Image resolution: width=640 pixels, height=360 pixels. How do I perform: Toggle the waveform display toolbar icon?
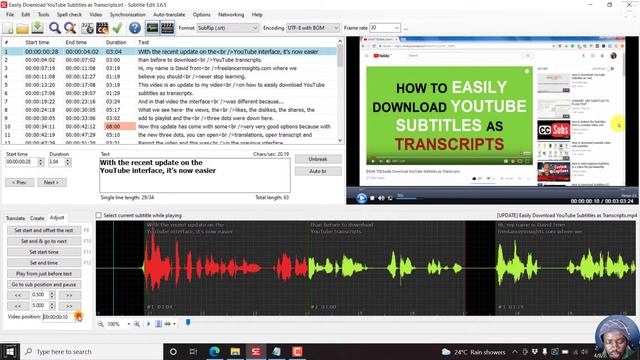[x=152, y=28]
